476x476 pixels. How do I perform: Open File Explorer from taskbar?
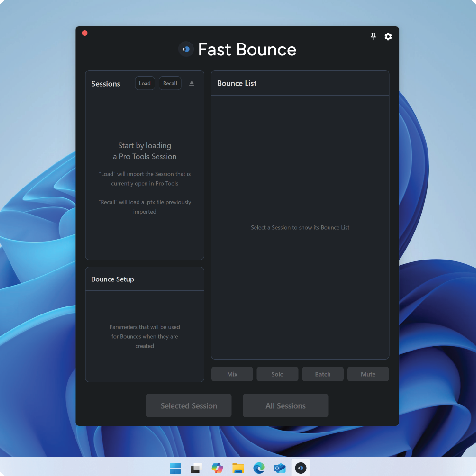click(x=238, y=468)
